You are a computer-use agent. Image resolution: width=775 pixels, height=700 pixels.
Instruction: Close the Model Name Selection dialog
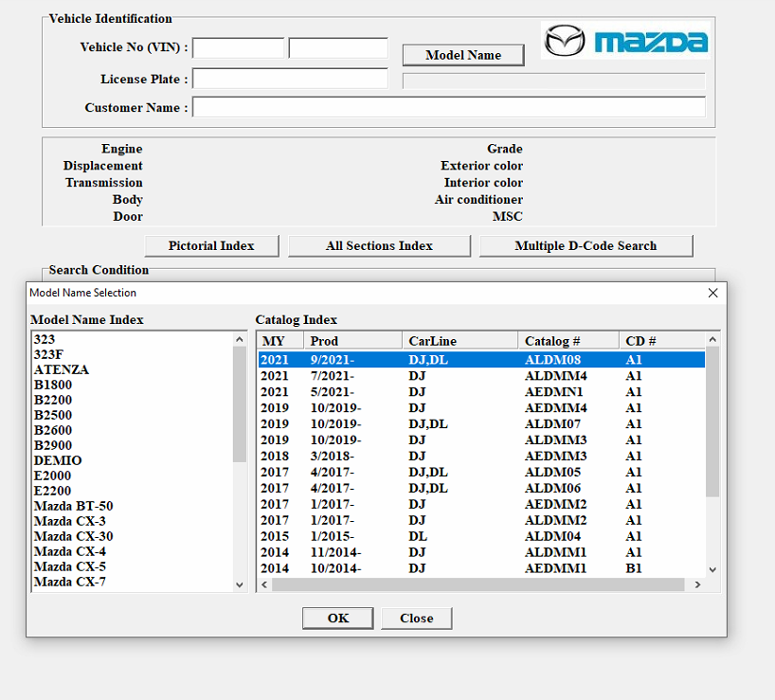point(712,293)
